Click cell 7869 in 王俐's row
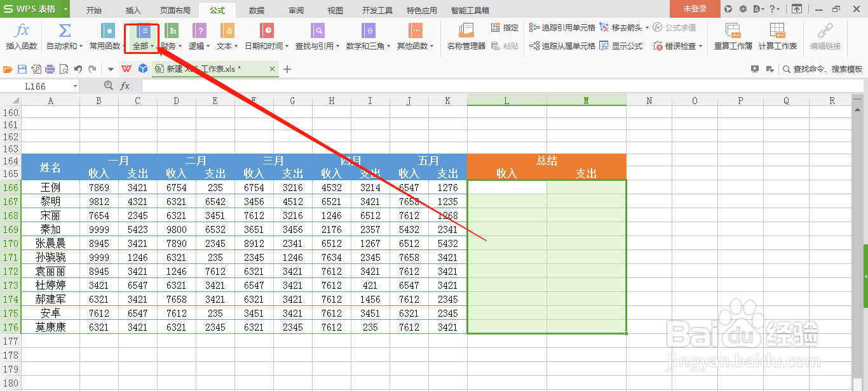Screen dimensions: 868x391 click(99, 187)
